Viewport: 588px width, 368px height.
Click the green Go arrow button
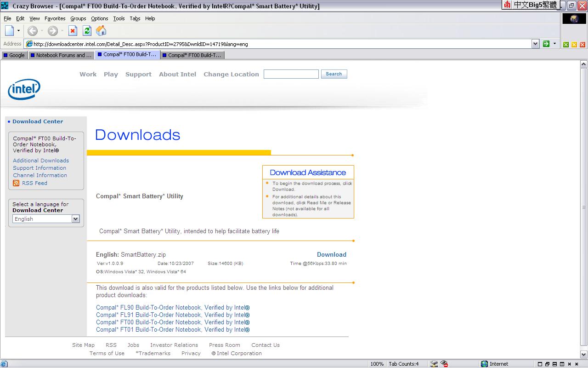[546, 44]
